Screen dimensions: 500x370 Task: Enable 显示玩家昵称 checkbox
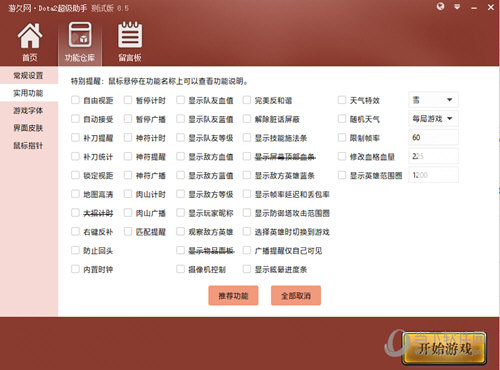coord(181,213)
